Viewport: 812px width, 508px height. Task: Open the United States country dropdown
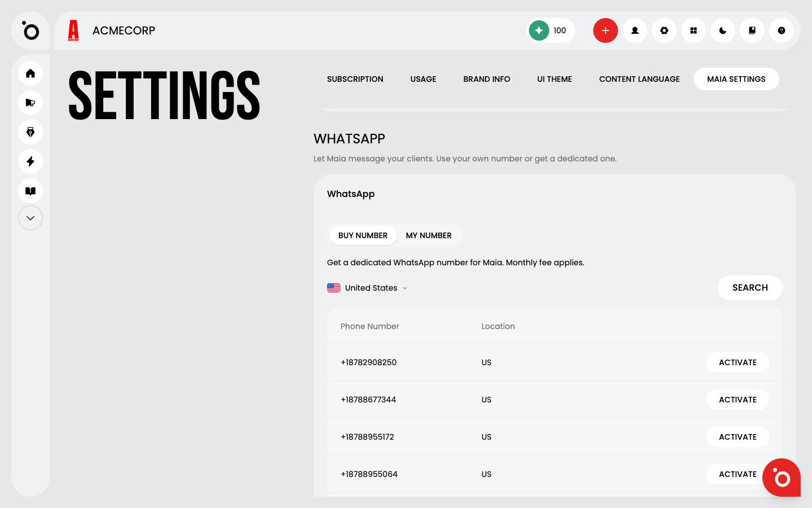[x=368, y=288]
